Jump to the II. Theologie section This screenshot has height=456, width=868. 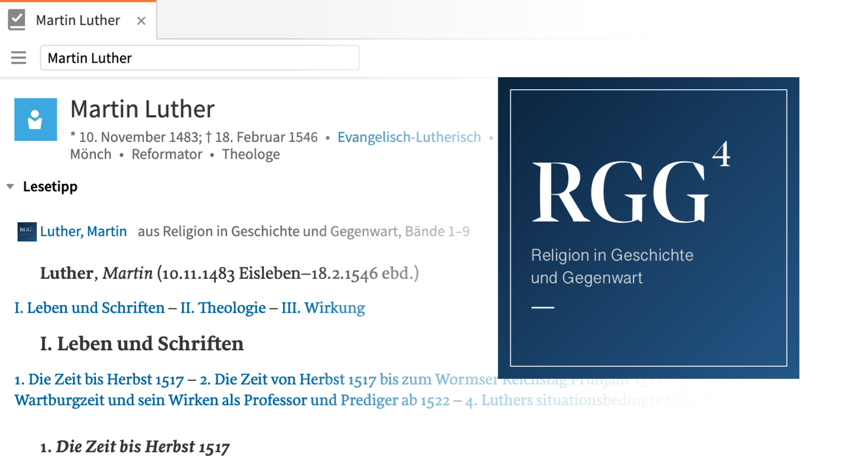click(x=223, y=308)
